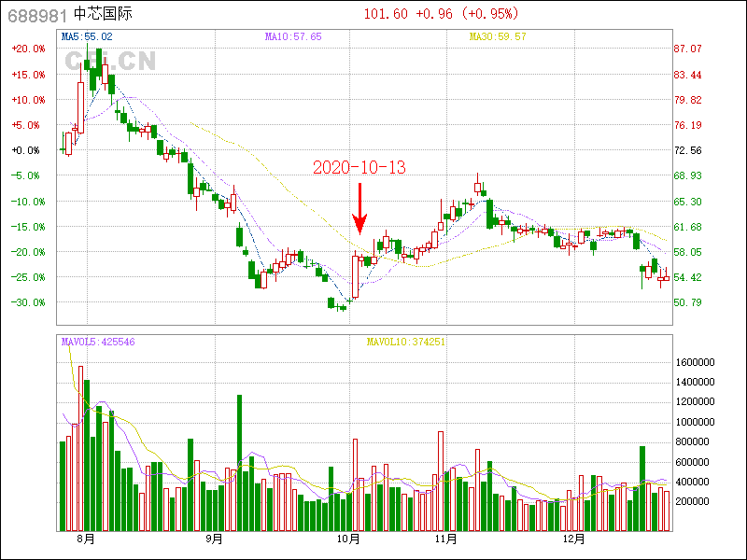Image resolution: width=747 pixels, height=560 pixels.
Task: Select the 8月 label on time axis
Action: (x=86, y=539)
